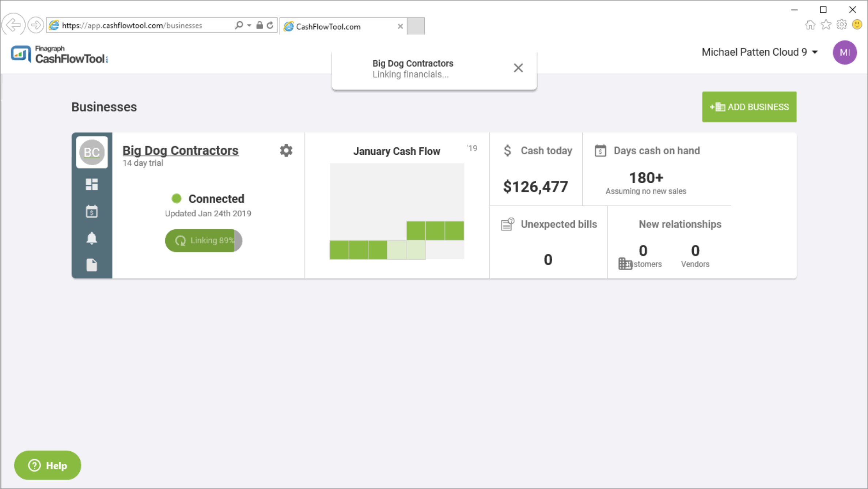Open the browser favorites star
The height and width of the screenshot is (489, 868).
pyautogui.click(x=826, y=25)
